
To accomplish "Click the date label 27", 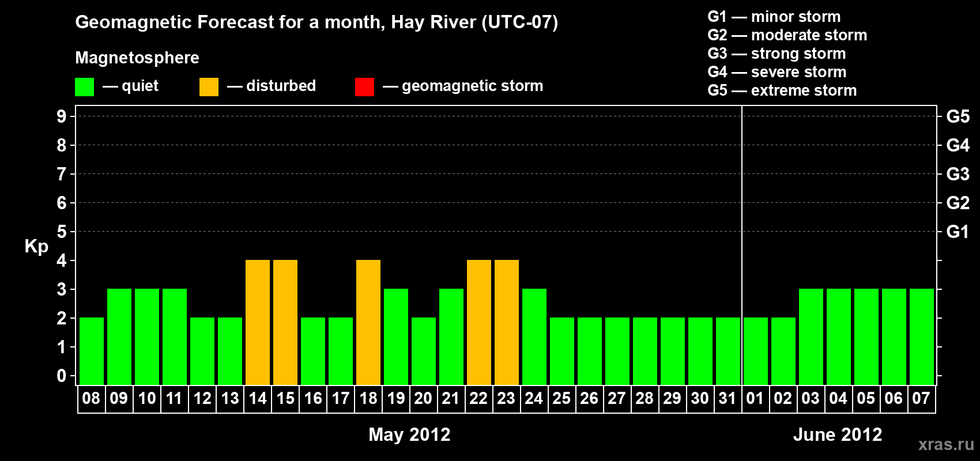I will tap(617, 399).
